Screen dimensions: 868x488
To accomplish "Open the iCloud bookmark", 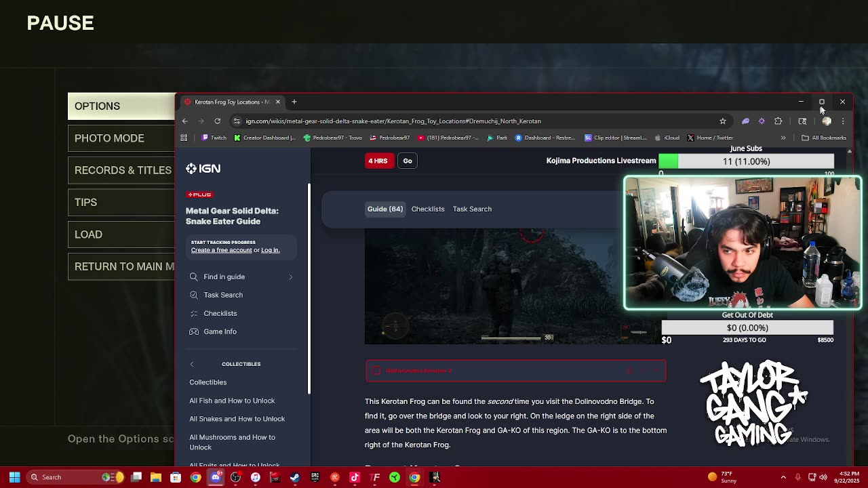I will point(667,138).
